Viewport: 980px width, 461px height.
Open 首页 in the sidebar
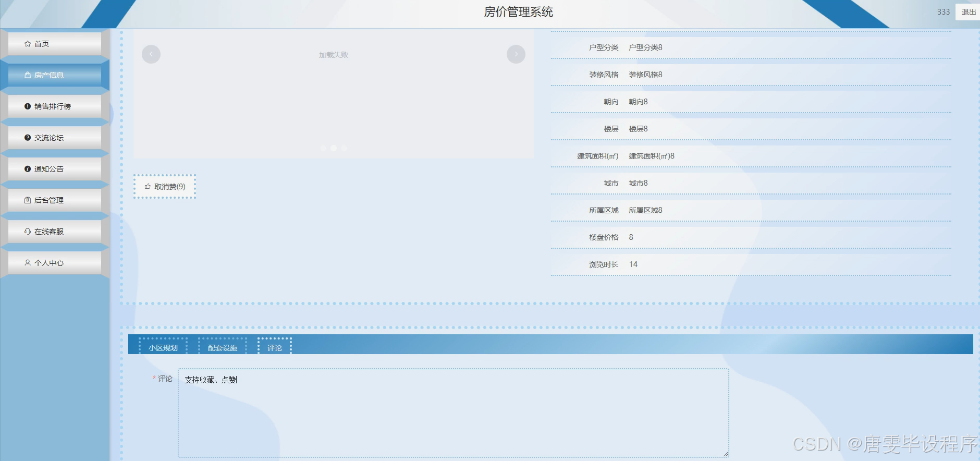point(55,44)
